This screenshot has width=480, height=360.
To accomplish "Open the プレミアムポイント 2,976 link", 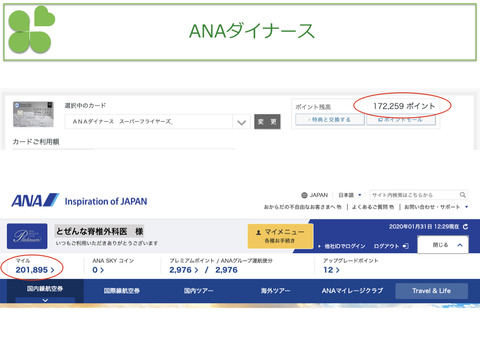I will pyautogui.click(x=184, y=270).
